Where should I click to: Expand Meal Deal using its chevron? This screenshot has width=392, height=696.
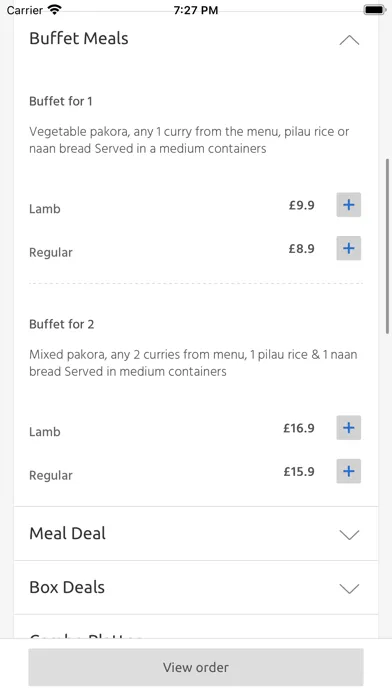pyautogui.click(x=349, y=534)
